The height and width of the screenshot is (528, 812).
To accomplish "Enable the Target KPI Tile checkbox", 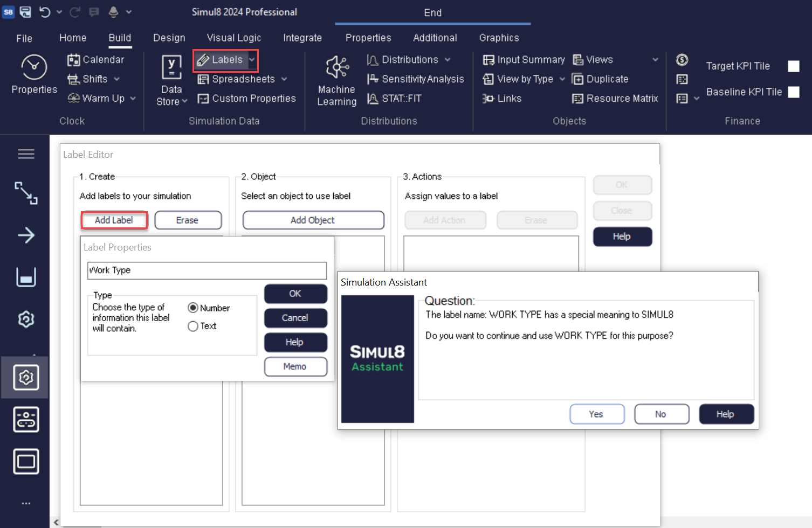I will (793, 66).
